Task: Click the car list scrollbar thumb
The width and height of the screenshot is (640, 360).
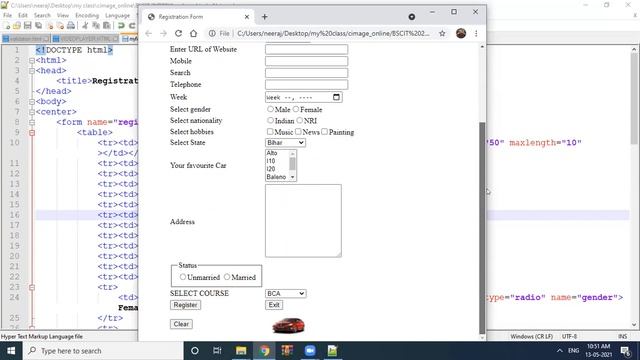Action: pos(292,163)
